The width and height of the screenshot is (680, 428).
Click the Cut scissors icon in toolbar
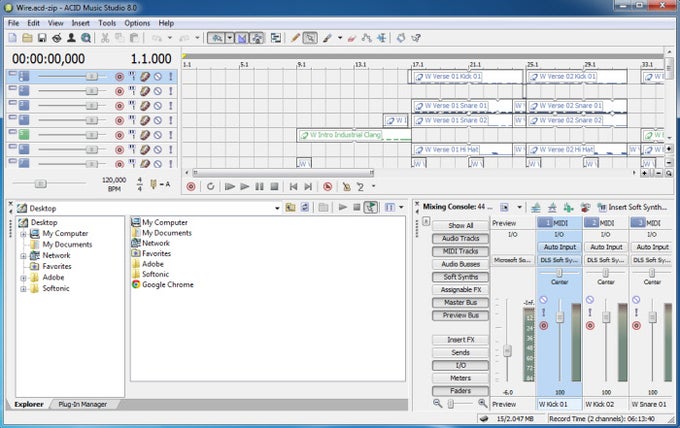point(104,38)
